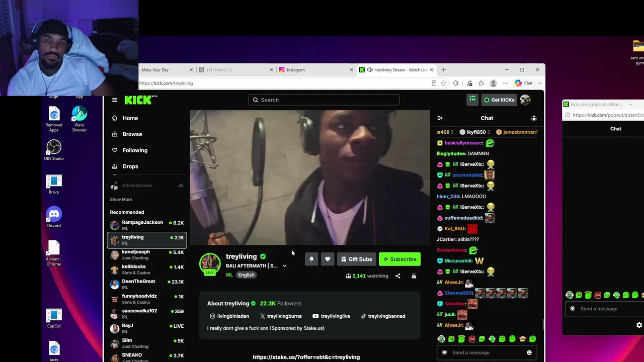644x362 pixels.
Task: Launch OBS Studio desktop shortcut
Action: [54, 150]
